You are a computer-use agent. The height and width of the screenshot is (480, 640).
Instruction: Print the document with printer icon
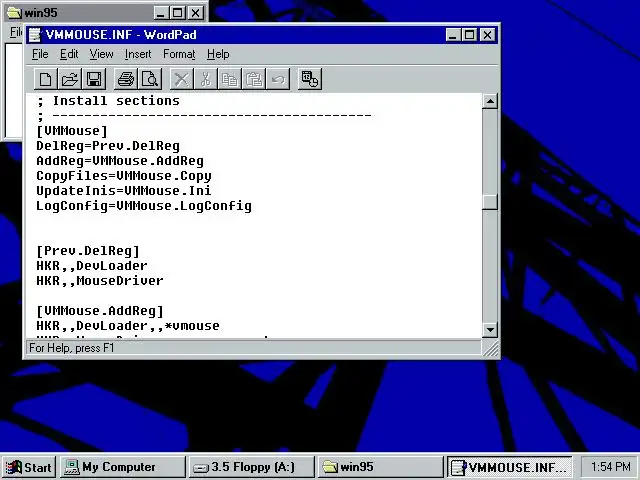(x=126, y=79)
